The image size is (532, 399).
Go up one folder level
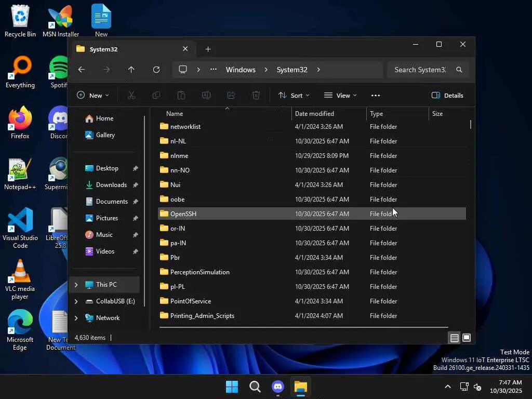click(x=131, y=70)
